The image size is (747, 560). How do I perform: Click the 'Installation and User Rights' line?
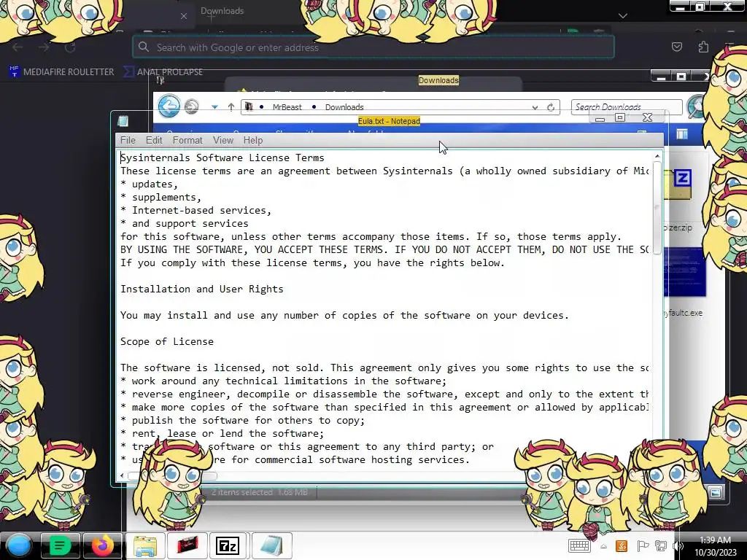point(201,289)
